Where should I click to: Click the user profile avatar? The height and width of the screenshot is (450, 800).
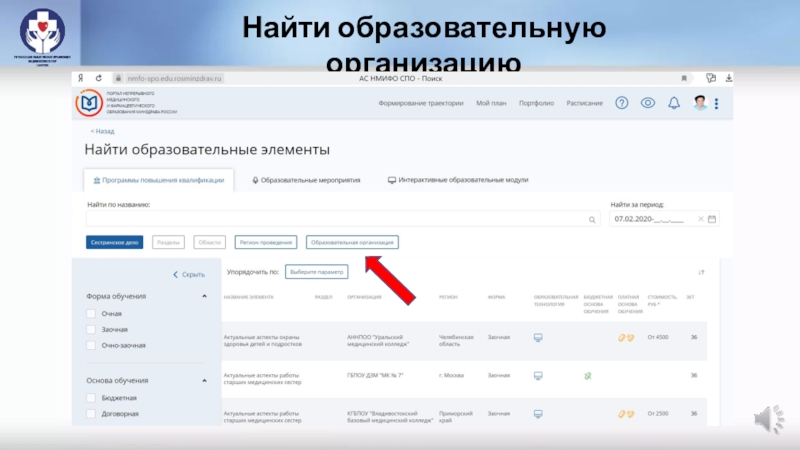click(x=701, y=103)
